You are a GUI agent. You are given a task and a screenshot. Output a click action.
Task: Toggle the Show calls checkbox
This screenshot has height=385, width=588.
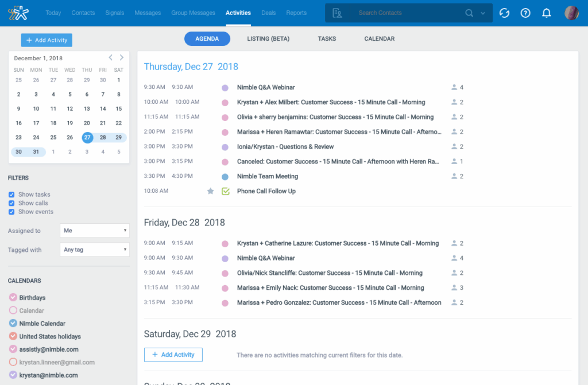pyautogui.click(x=11, y=203)
